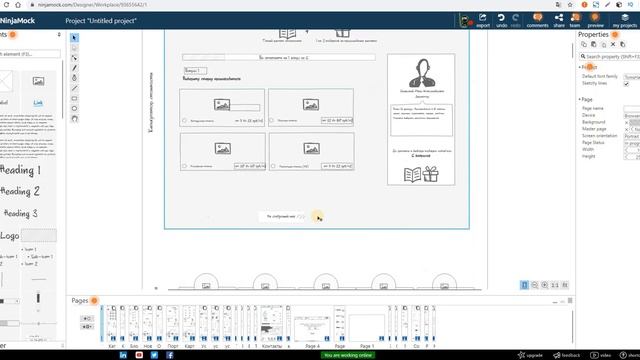
Task: Click the redo icon
Action: tap(516, 20)
